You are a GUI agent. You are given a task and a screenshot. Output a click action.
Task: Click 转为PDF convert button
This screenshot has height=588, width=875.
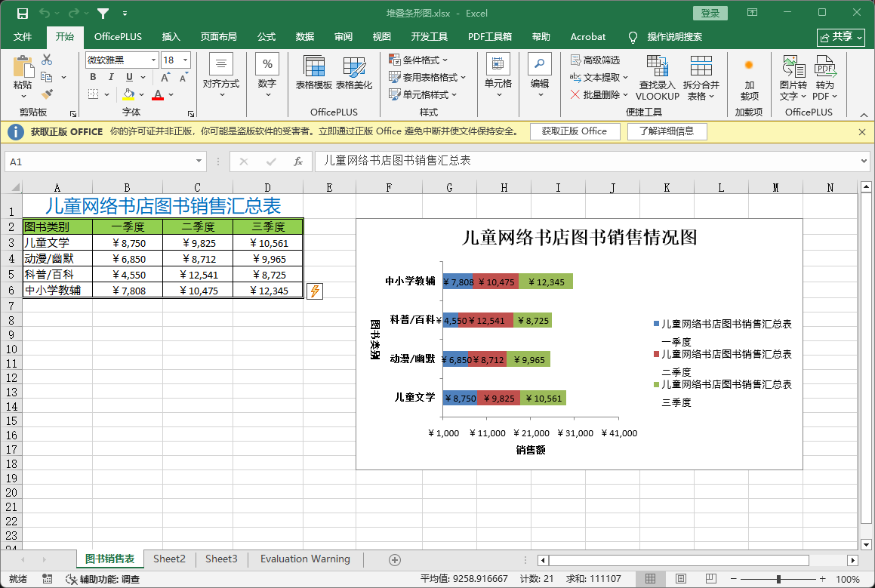[824, 78]
